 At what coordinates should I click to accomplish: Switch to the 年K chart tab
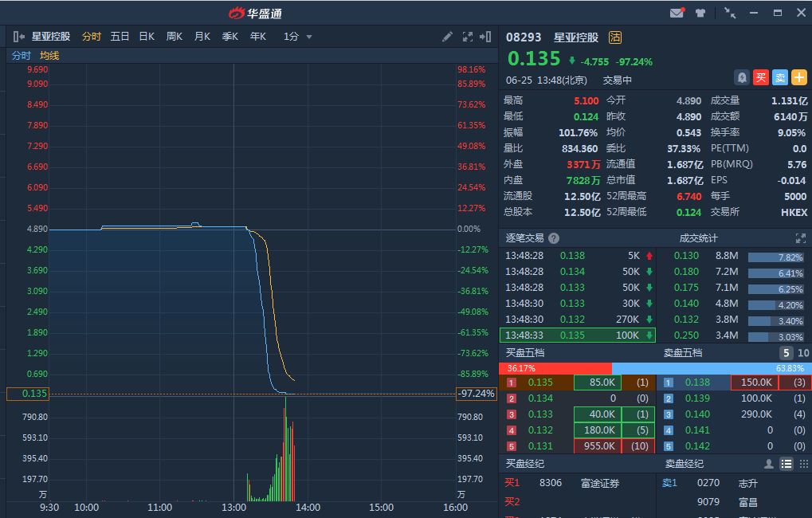point(258,37)
